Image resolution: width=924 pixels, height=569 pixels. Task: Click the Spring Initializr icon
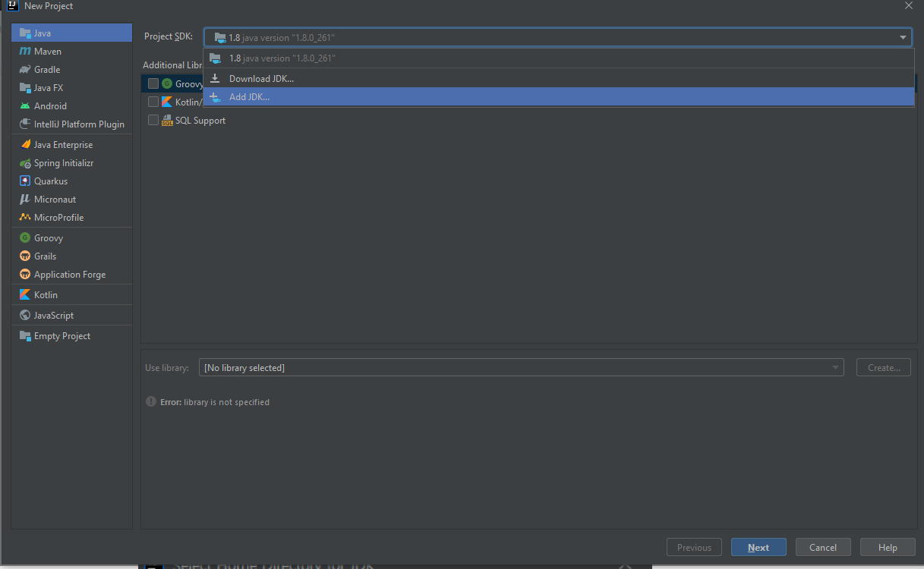click(x=25, y=163)
